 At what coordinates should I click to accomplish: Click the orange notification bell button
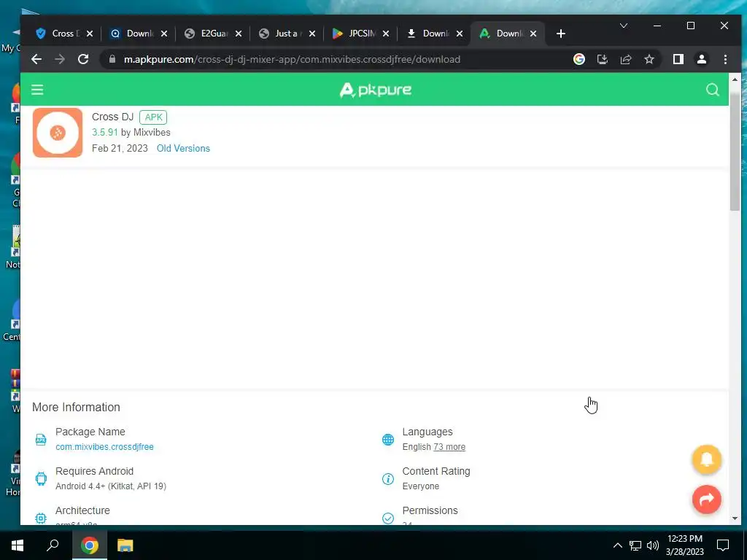tap(706, 459)
